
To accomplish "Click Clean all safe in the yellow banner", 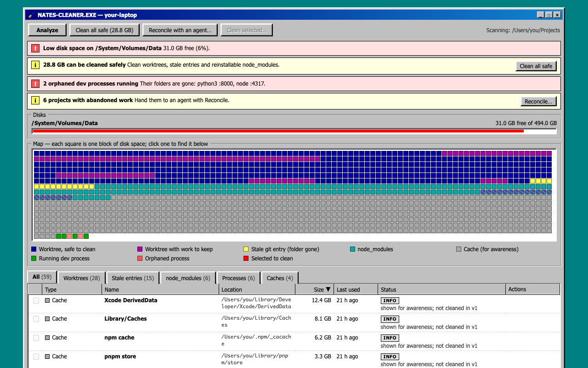I will [x=536, y=66].
